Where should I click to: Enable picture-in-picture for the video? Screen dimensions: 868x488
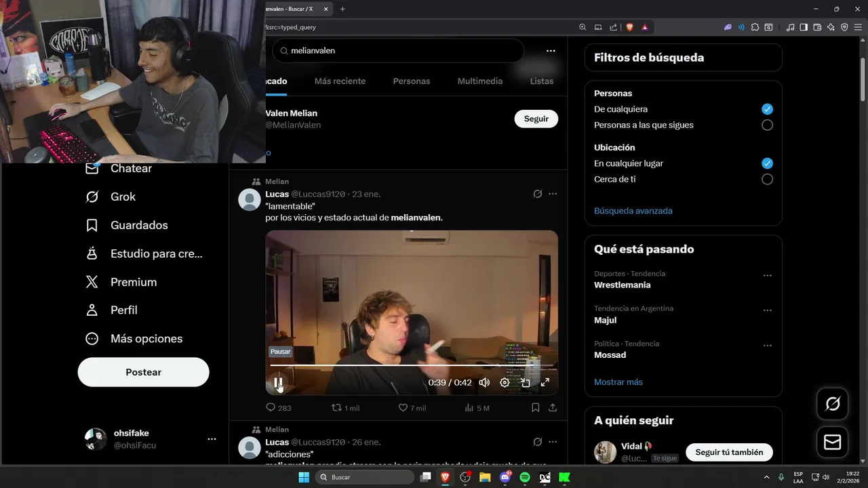point(525,382)
